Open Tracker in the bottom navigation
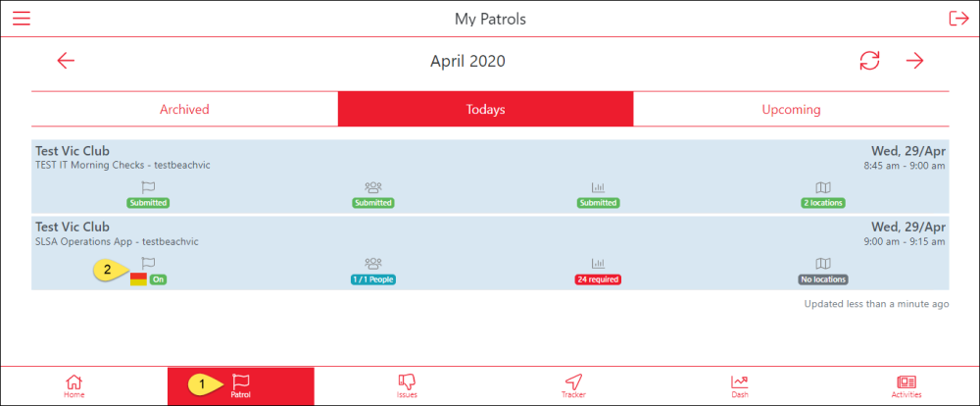980x406 pixels. tap(573, 386)
